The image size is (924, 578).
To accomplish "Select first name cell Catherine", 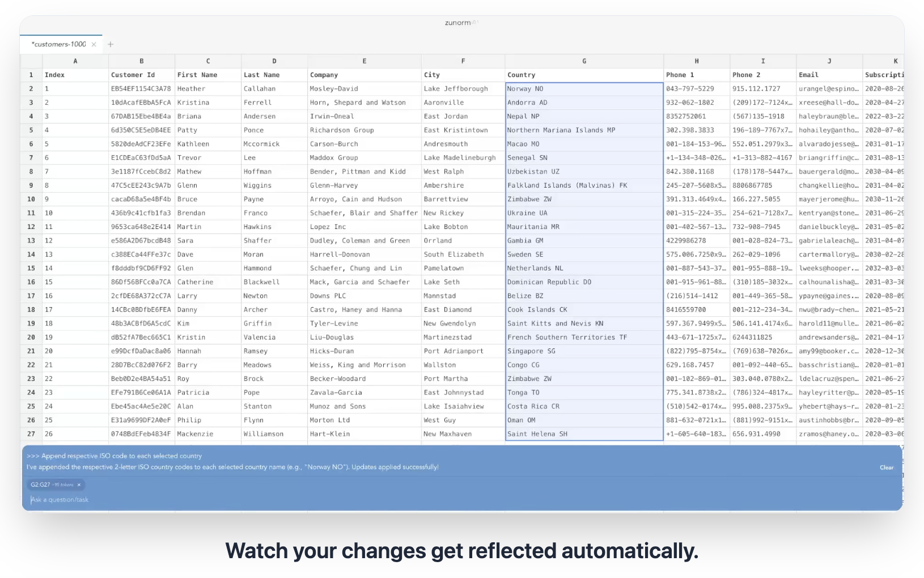I will [x=208, y=282].
